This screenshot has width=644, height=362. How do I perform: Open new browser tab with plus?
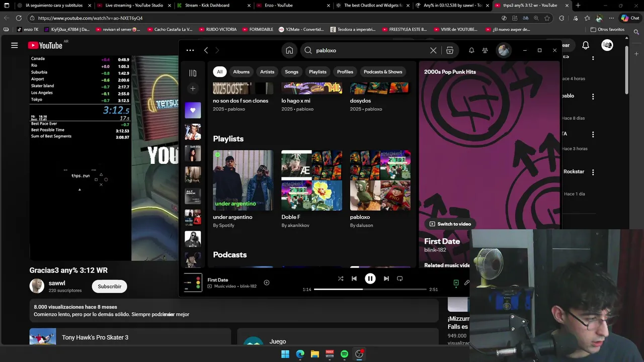point(578,6)
